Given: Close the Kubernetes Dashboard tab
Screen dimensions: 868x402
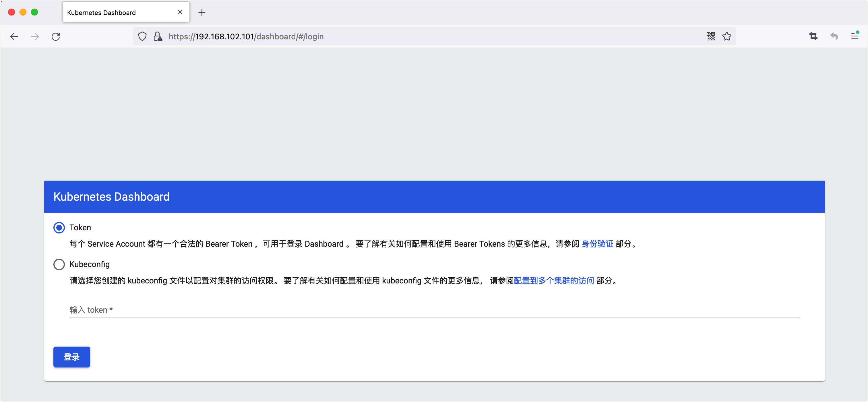Looking at the screenshot, I should 180,12.
